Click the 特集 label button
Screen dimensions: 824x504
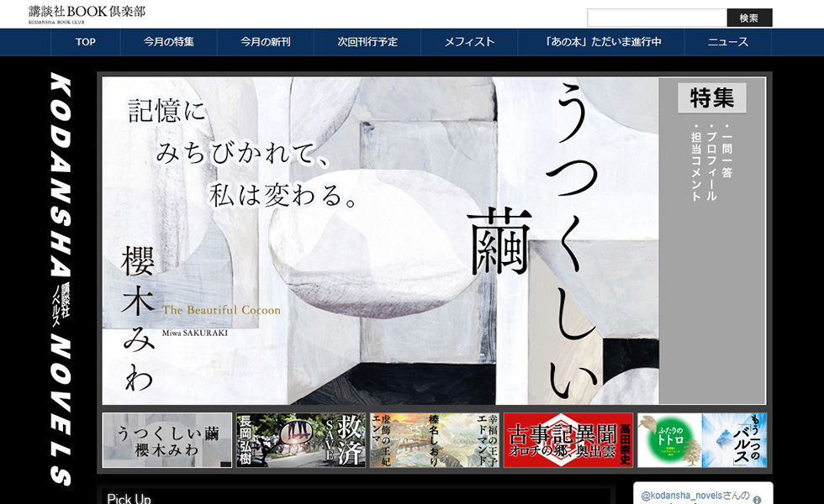712,97
